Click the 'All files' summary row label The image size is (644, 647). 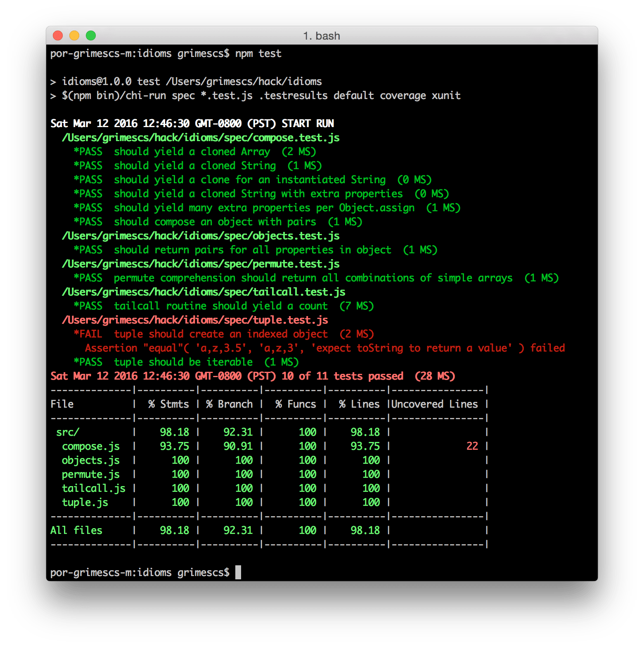point(76,531)
